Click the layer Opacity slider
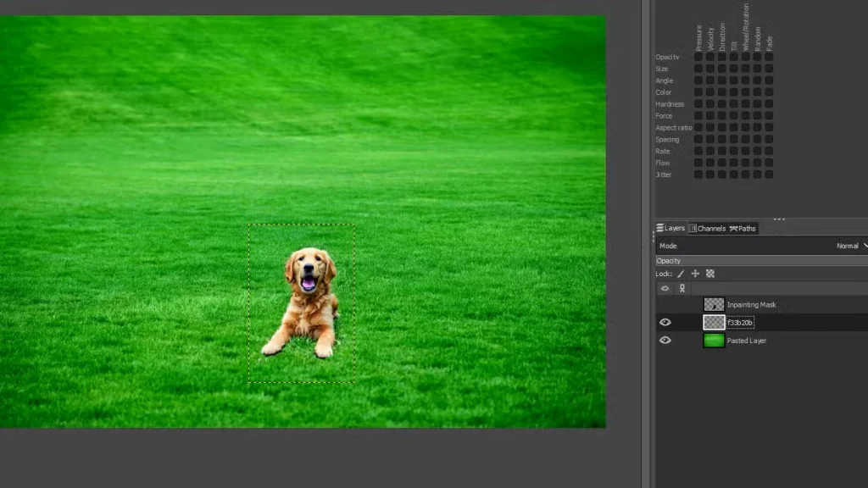Screen dimensions: 868x488 (x=761, y=261)
